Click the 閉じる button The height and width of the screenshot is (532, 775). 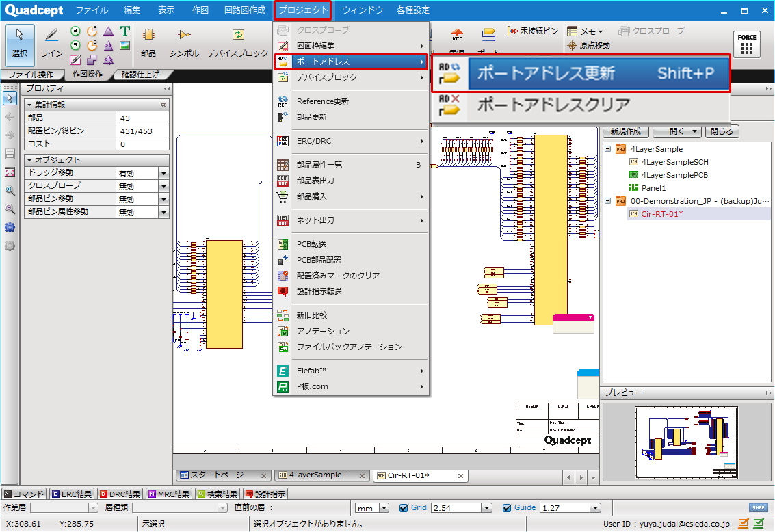[x=722, y=131]
